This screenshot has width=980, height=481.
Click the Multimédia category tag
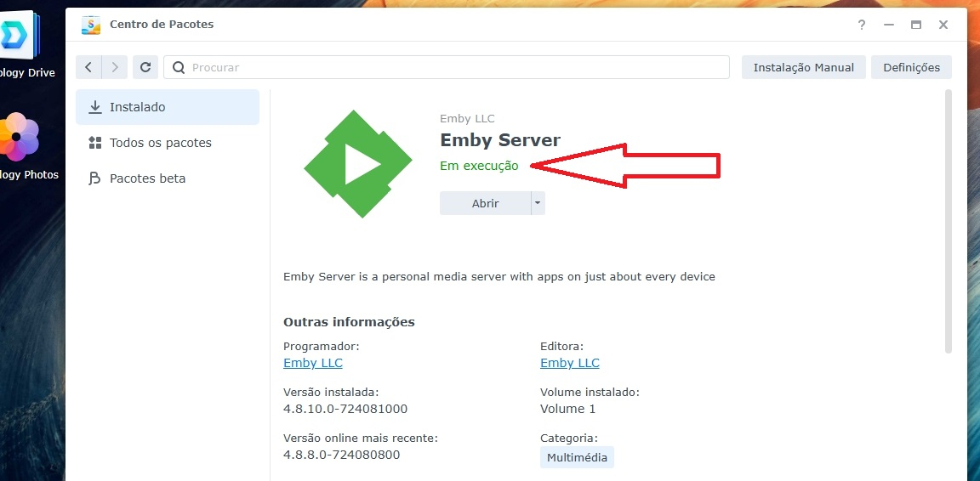point(577,457)
